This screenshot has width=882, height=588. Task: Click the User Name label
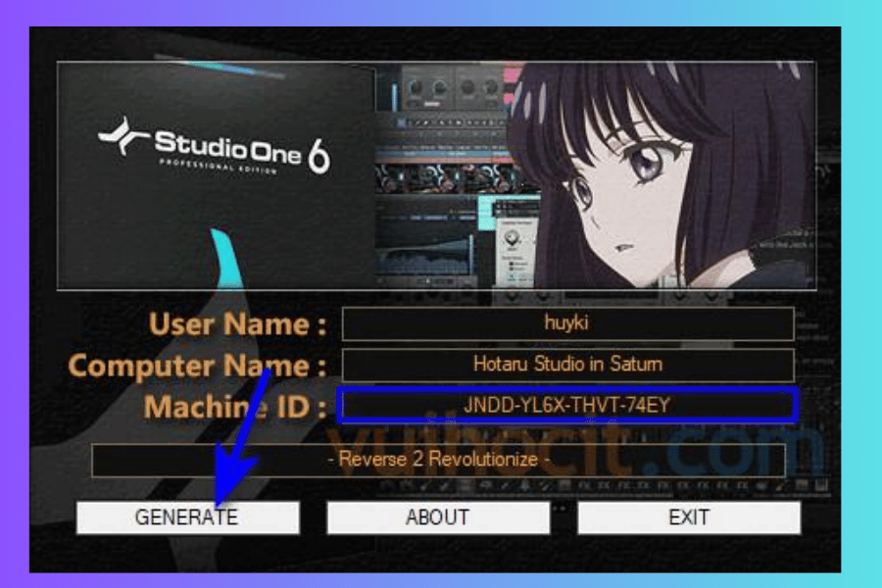tap(237, 324)
